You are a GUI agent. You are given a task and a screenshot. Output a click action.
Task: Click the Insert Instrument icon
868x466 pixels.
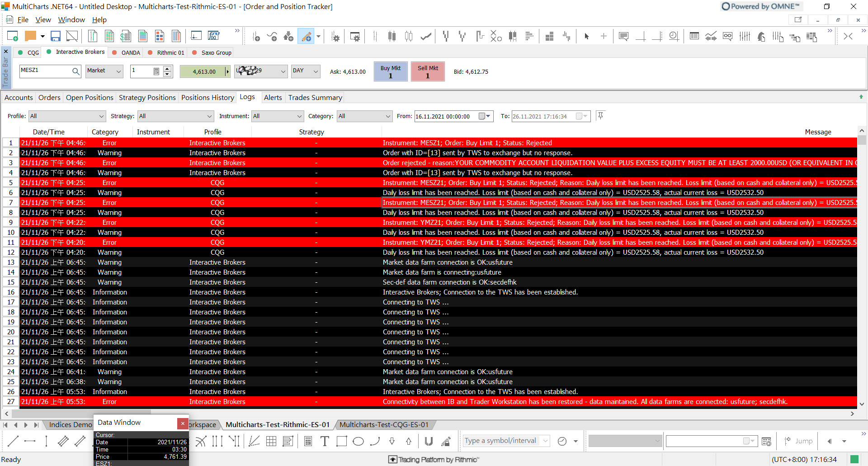(x=256, y=37)
